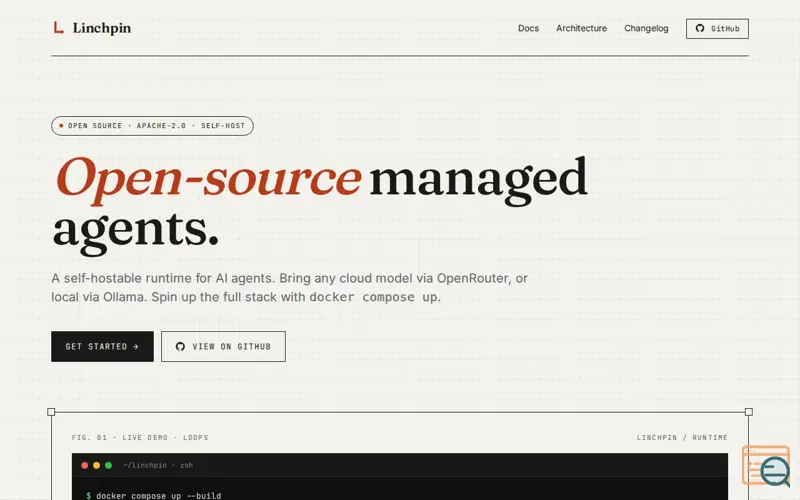Click the Linchpin brand name text
The width and height of the screenshot is (800, 500).
pos(102,28)
